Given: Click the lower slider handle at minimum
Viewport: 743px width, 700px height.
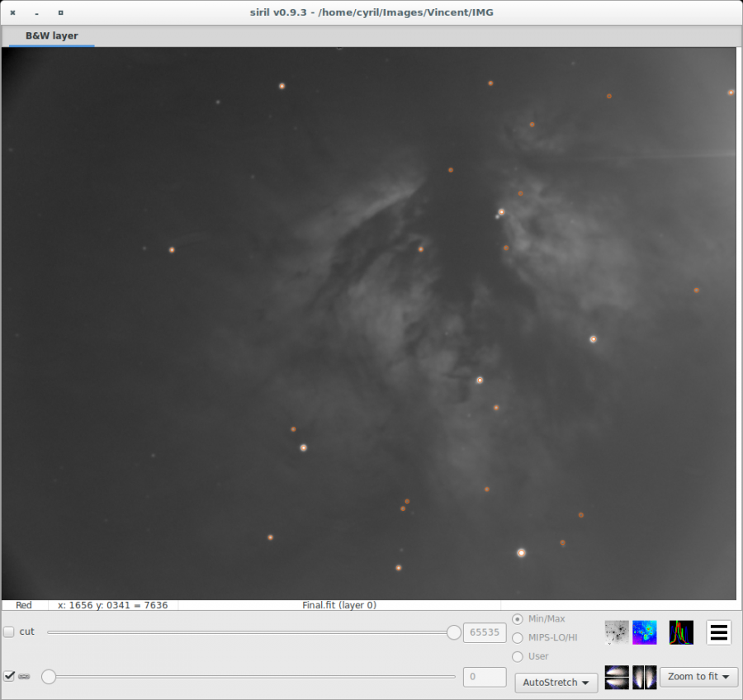Looking at the screenshot, I should coord(49,677).
